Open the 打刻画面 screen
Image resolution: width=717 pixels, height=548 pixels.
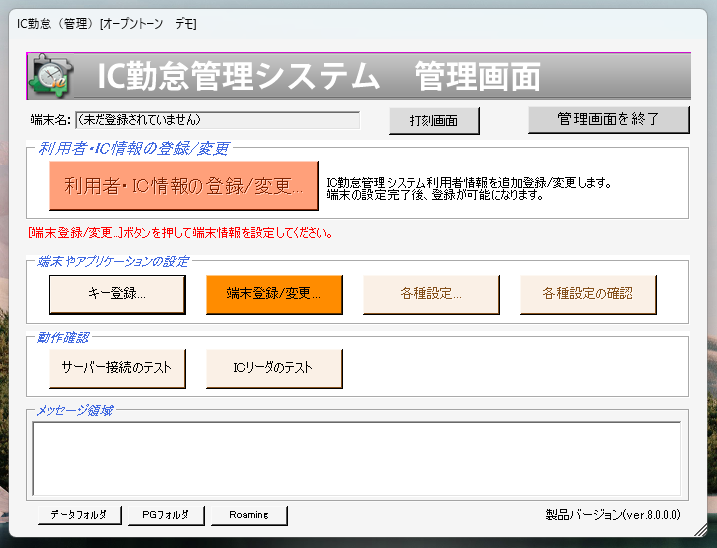pyautogui.click(x=434, y=121)
